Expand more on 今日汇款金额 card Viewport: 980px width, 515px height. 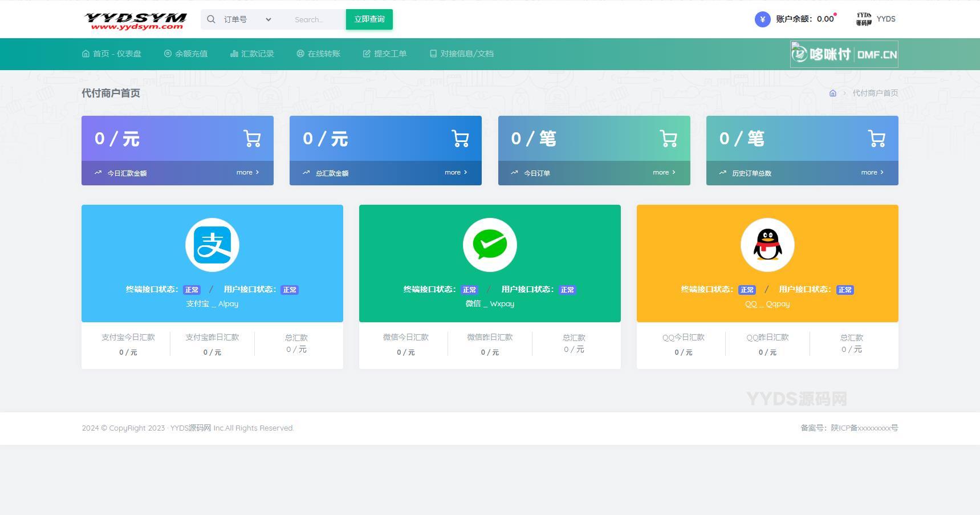tap(247, 172)
